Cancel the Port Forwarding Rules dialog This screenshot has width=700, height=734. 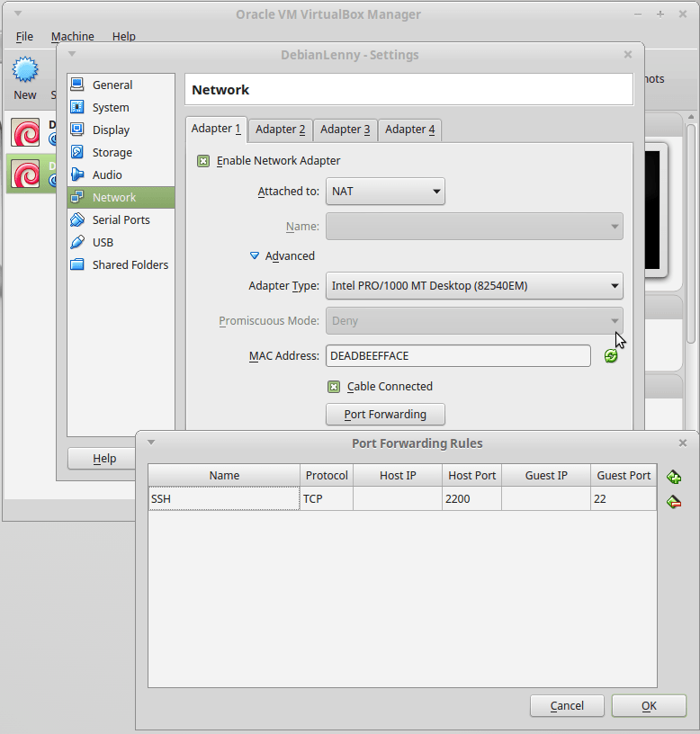point(567,705)
